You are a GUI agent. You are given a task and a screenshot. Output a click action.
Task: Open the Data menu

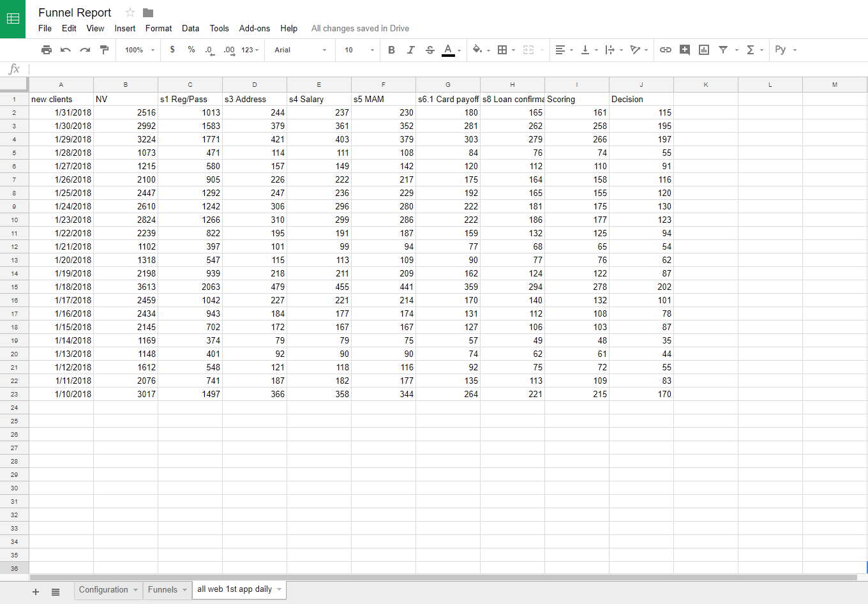click(190, 28)
